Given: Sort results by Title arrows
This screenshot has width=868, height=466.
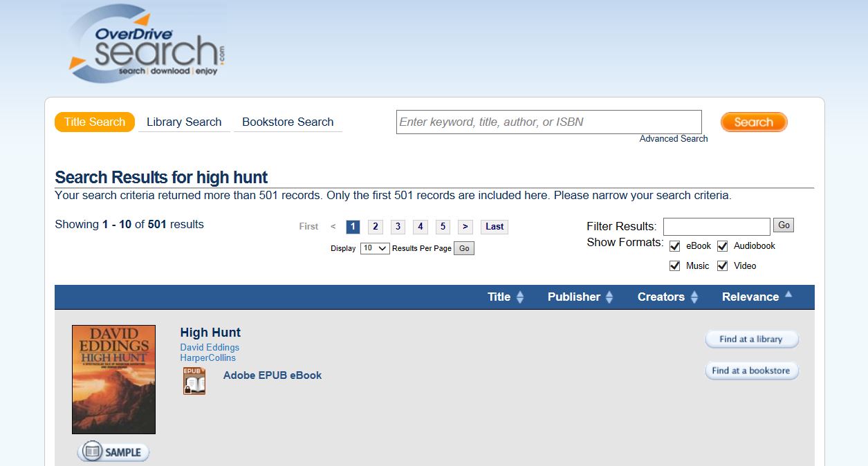Looking at the screenshot, I should click(520, 297).
